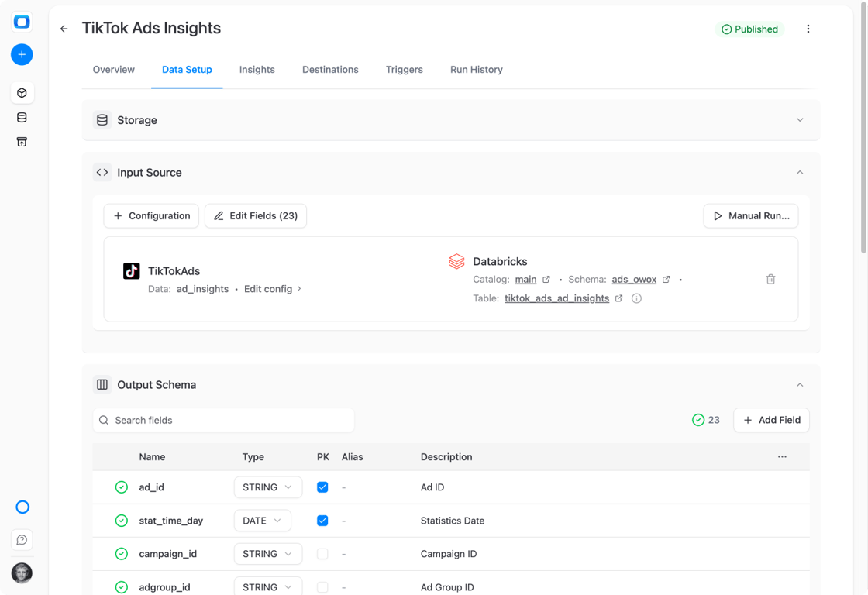Image resolution: width=868 pixels, height=595 pixels.
Task: Go to the Destinations tab
Action: coord(330,70)
